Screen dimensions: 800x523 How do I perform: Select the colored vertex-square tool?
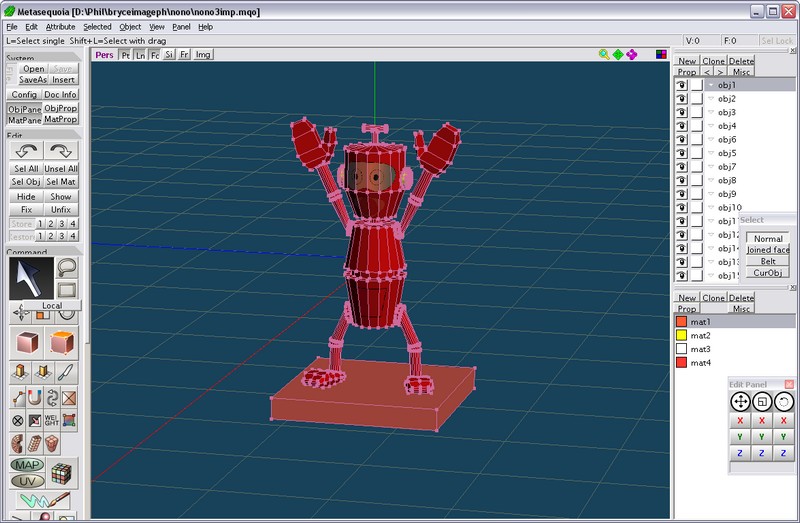(x=69, y=420)
